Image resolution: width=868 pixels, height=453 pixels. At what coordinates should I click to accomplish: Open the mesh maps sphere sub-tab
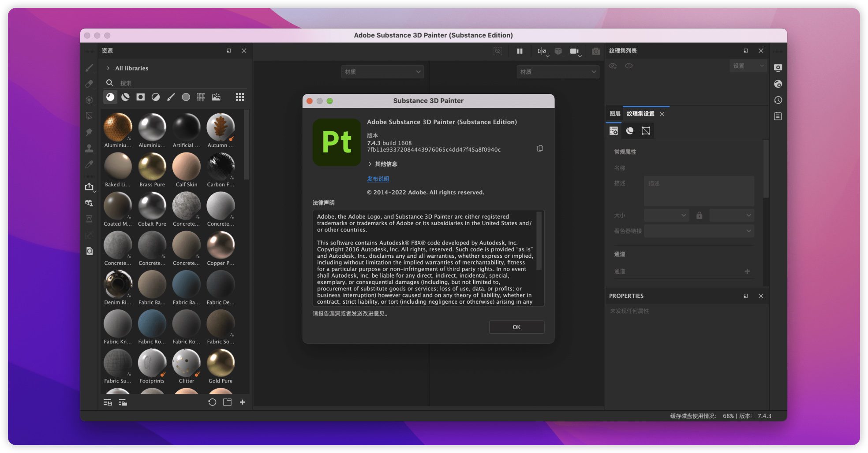tap(630, 130)
